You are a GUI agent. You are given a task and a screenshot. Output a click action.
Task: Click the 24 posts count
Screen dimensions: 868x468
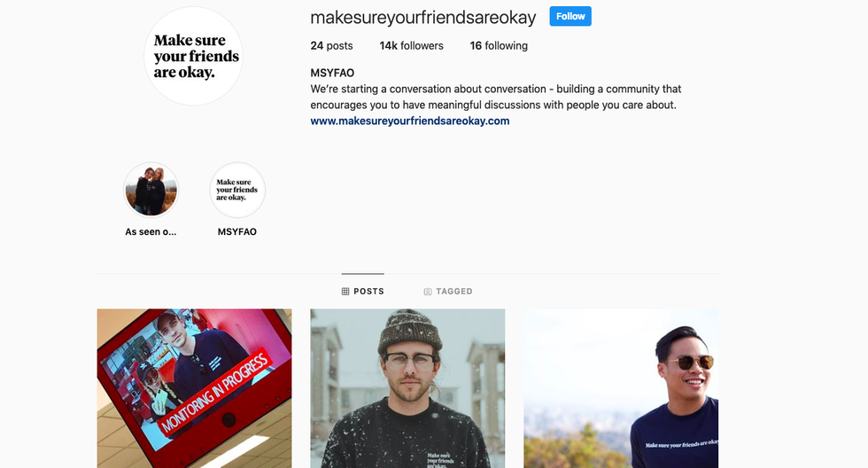[331, 46]
